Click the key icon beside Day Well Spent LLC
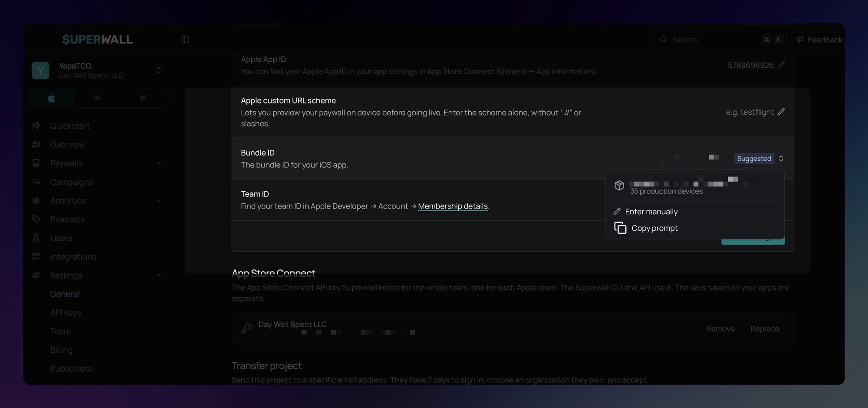 [247, 328]
